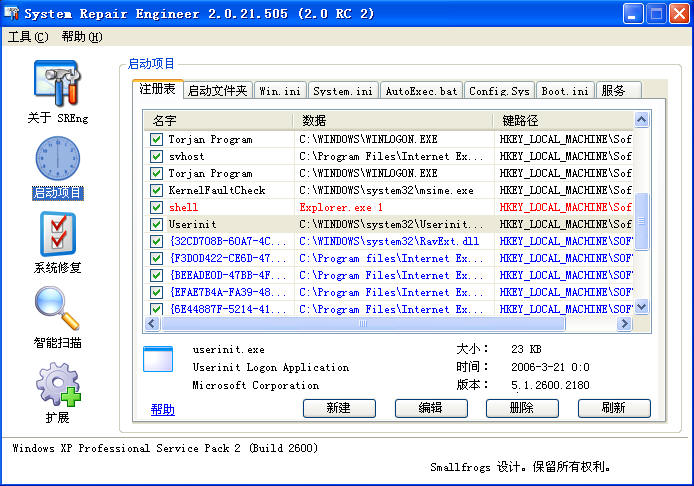Click the list's scroll left arrow
The width and height of the screenshot is (694, 486).
coord(152,324)
